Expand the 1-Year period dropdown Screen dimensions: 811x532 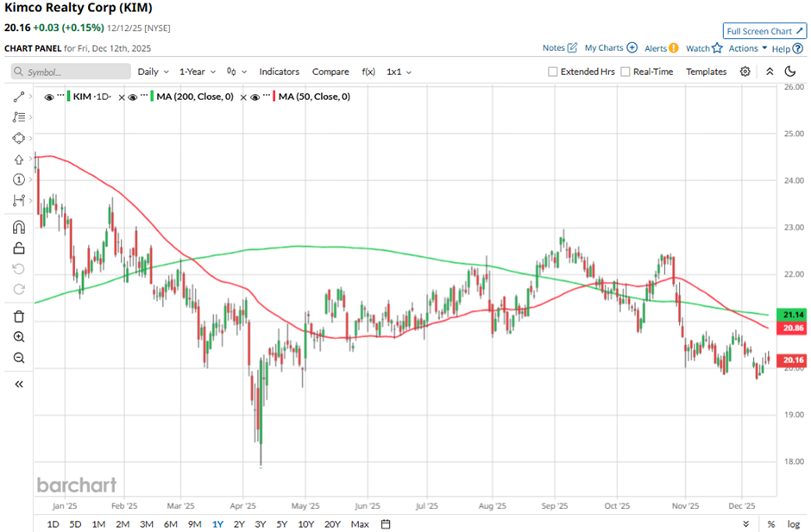(x=198, y=72)
